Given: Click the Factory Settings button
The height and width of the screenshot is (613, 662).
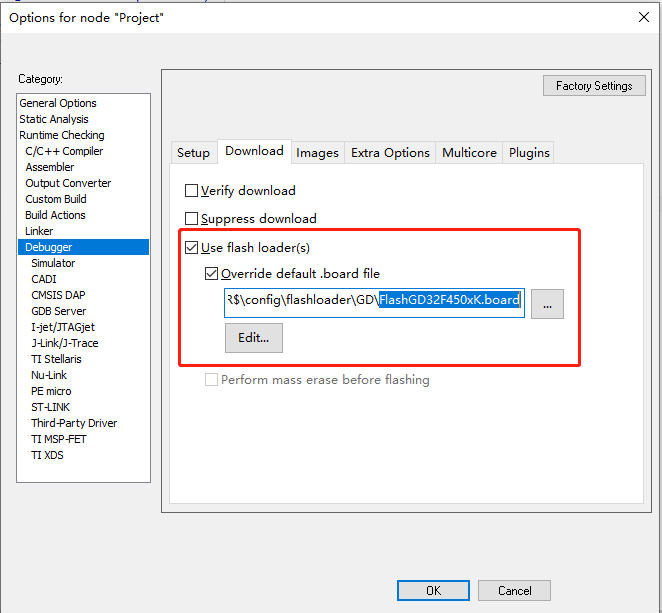Looking at the screenshot, I should (594, 86).
